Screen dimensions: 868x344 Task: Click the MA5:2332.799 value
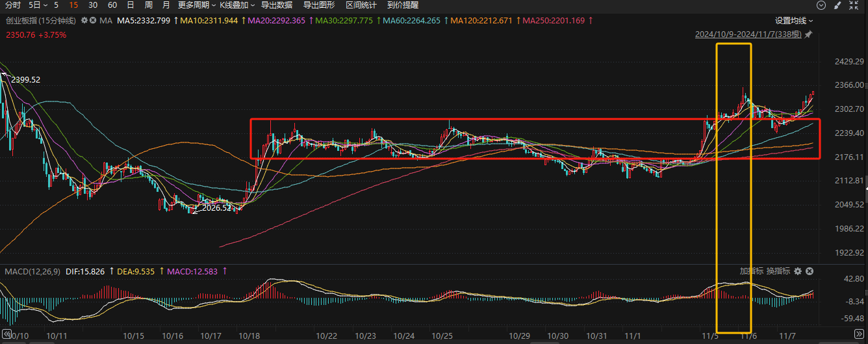pos(144,21)
